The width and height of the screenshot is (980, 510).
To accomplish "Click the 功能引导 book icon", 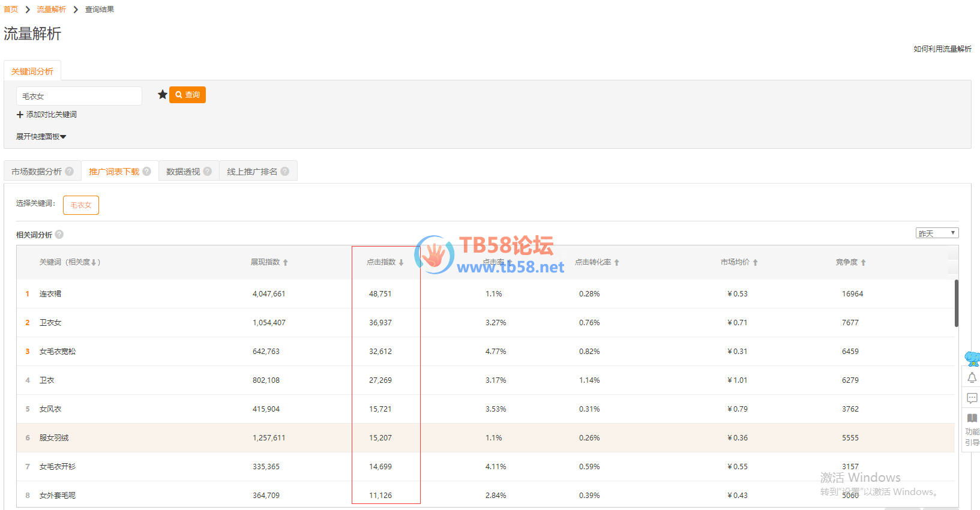I will pos(972,418).
